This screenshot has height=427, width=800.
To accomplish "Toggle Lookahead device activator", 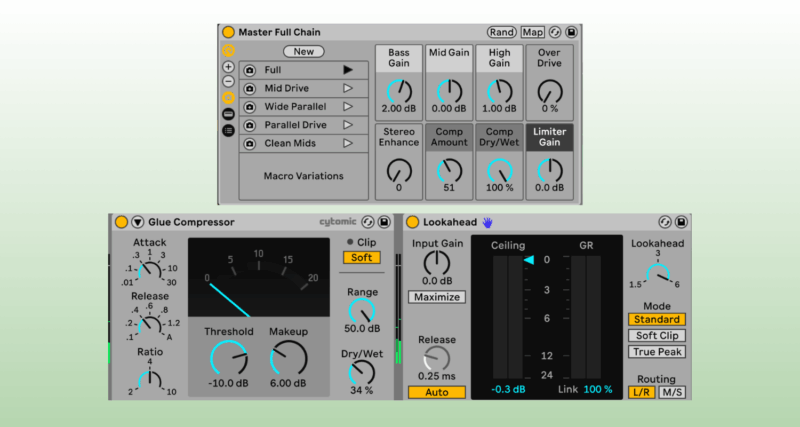I will tap(412, 222).
